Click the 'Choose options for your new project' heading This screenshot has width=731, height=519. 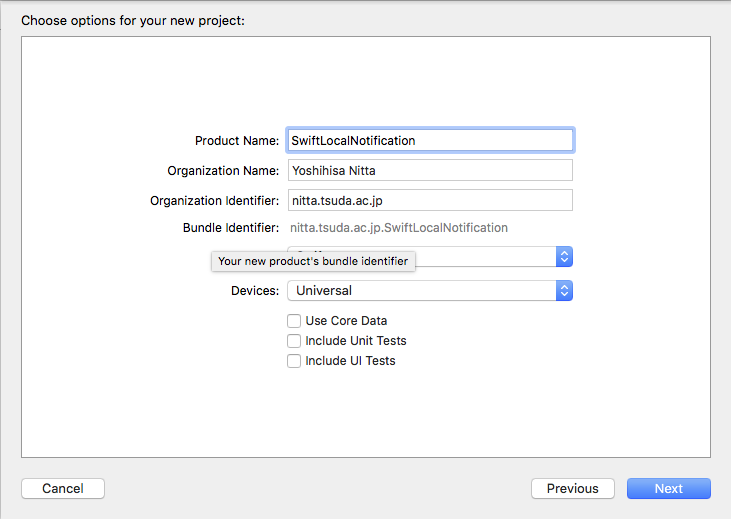click(x=132, y=20)
